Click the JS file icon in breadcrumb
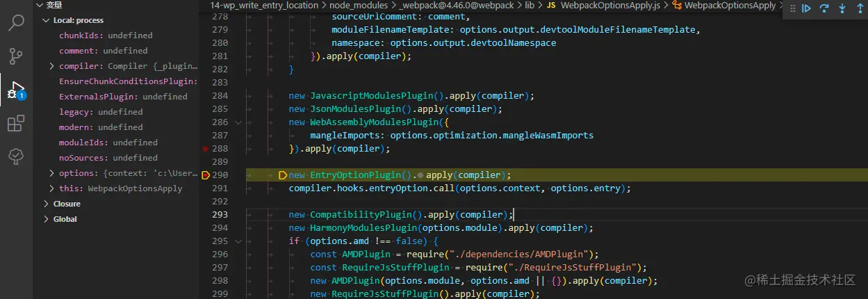 tap(551, 6)
